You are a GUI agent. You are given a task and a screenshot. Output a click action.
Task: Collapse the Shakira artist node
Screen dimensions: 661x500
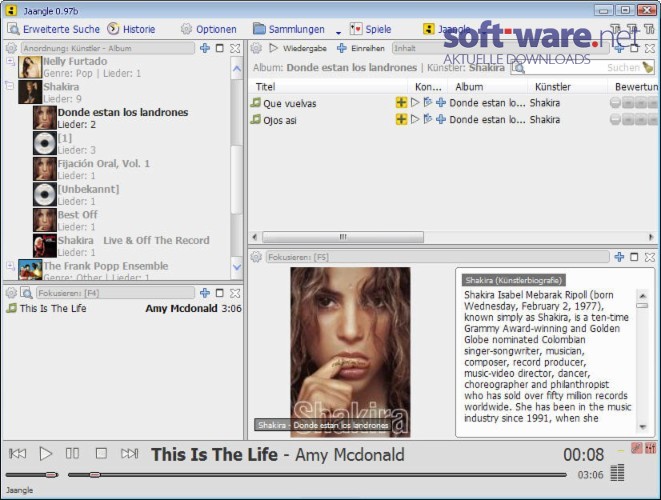click(9, 86)
